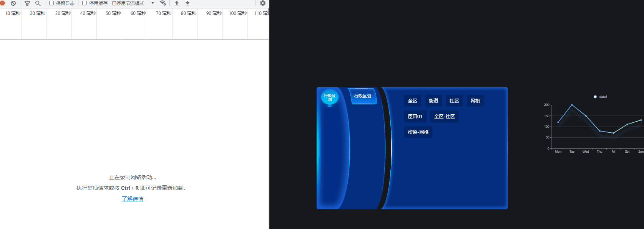
Task: Click the 100 毫秒 timeline marker
Action: 238,13
